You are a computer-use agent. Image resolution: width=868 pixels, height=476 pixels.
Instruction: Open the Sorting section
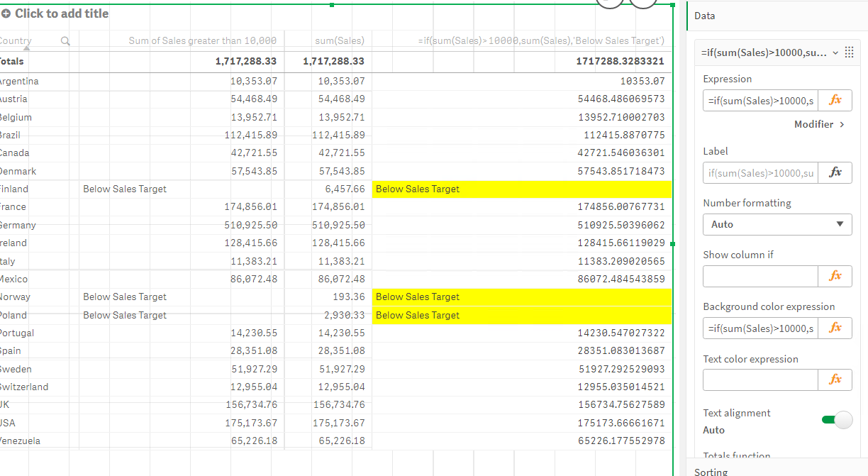click(x=711, y=471)
